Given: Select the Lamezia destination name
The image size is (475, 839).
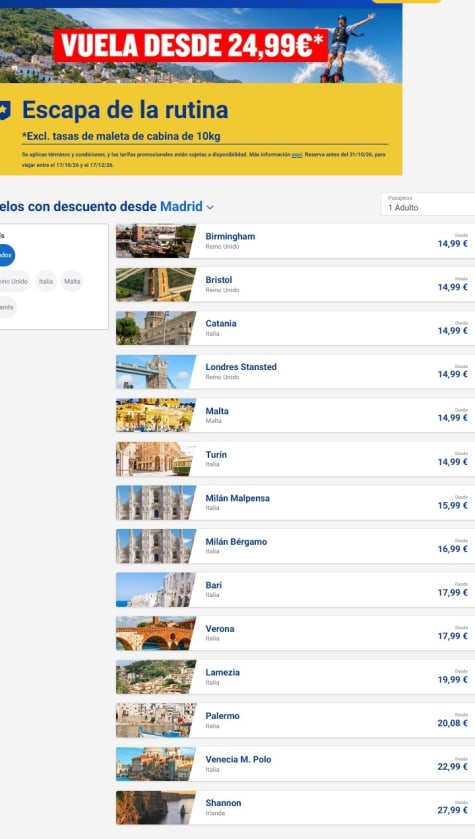Looking at the screenshot, I should (223, 673).
